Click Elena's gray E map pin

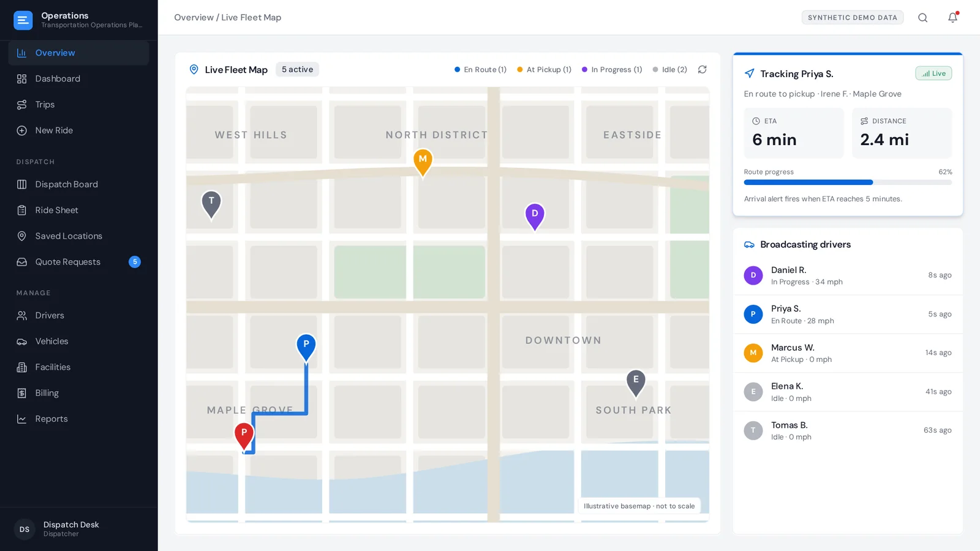click(636, 383)
